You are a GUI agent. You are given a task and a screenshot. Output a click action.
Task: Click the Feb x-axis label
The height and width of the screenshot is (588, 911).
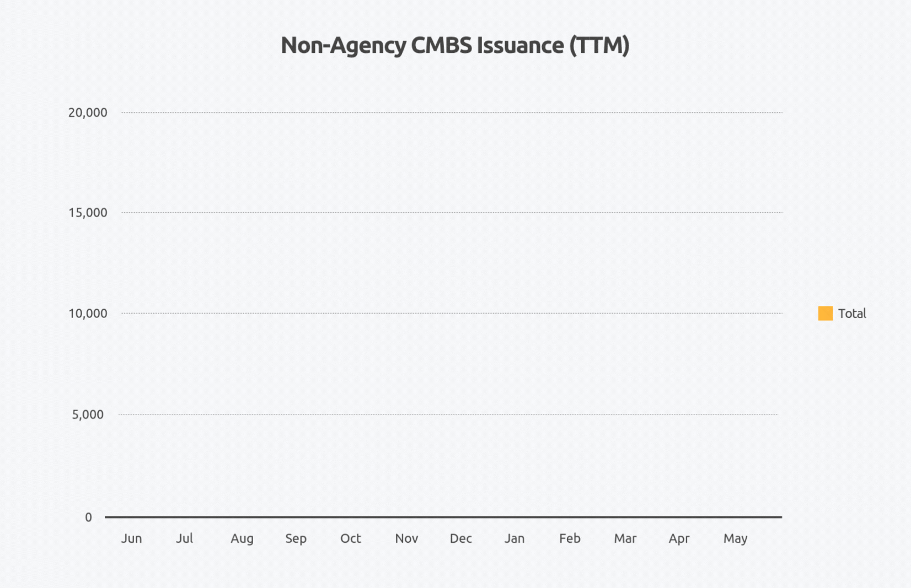(570, 538)
